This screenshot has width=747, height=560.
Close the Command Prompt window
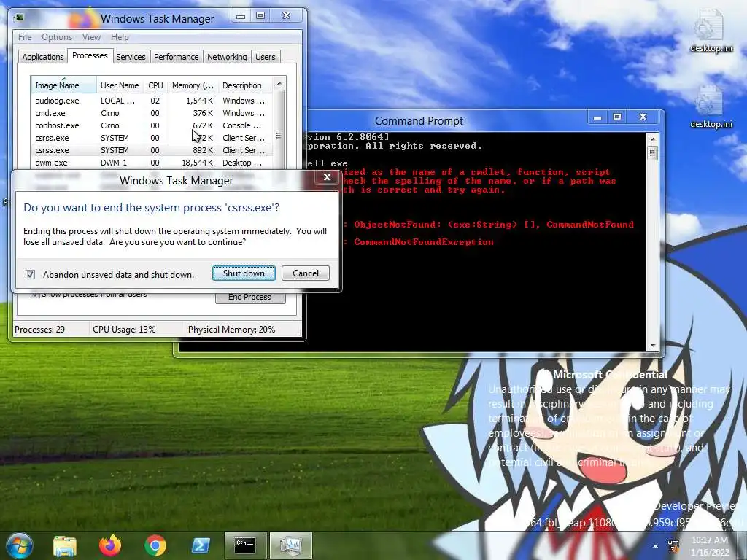click(643, 117)
